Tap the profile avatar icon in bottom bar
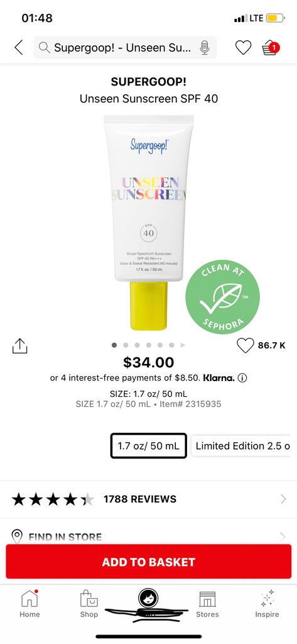 [148, 598]
